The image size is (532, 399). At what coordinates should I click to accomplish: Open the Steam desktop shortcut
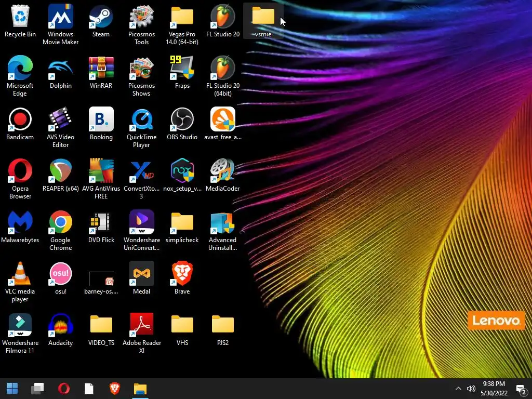tap(101, 21)
